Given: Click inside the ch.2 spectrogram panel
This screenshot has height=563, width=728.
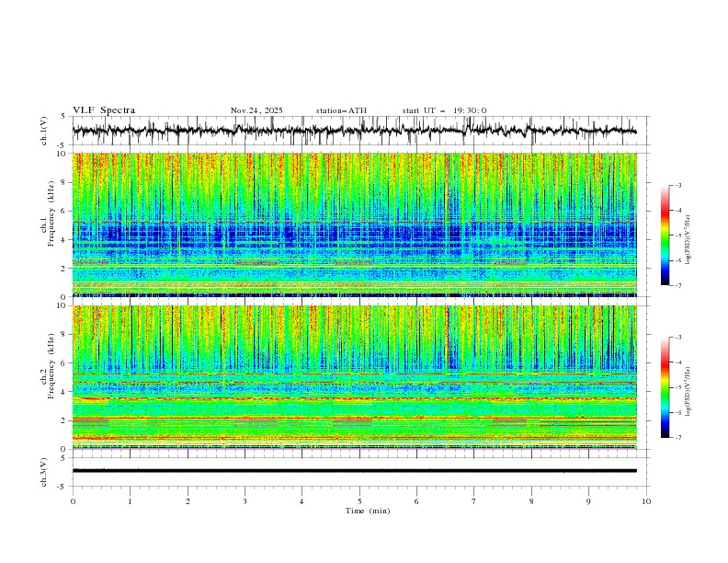Looking at the screenshot, I should click(355, 377).
